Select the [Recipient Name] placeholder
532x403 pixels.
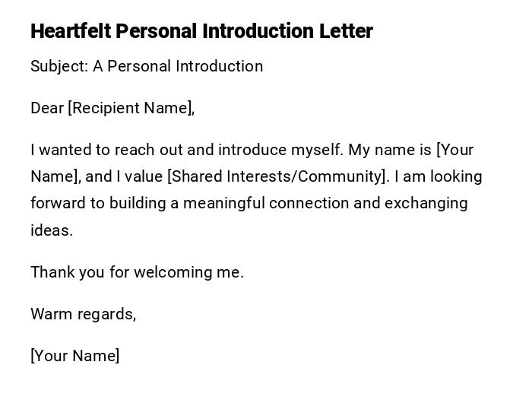(131, 108)
